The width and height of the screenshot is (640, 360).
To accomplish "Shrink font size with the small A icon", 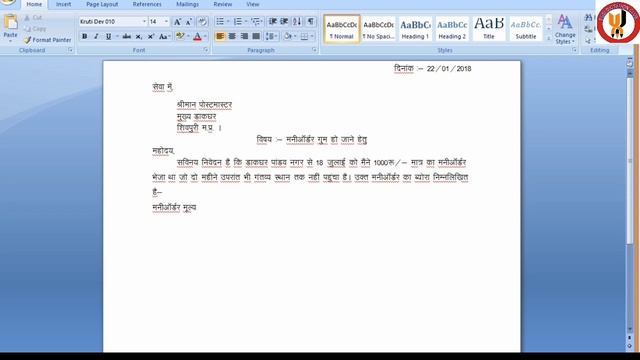I will click(x=189, y=22).
